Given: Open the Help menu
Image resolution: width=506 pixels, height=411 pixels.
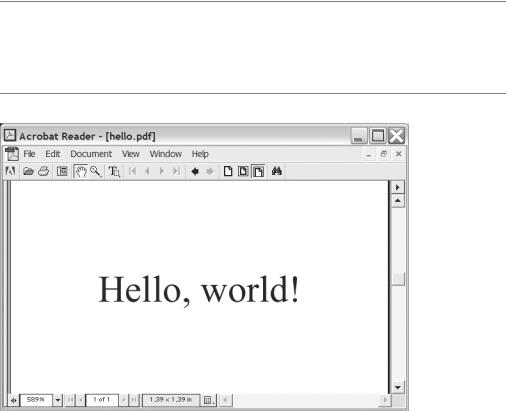Looking at the screenshot, I should coord(200,154).
